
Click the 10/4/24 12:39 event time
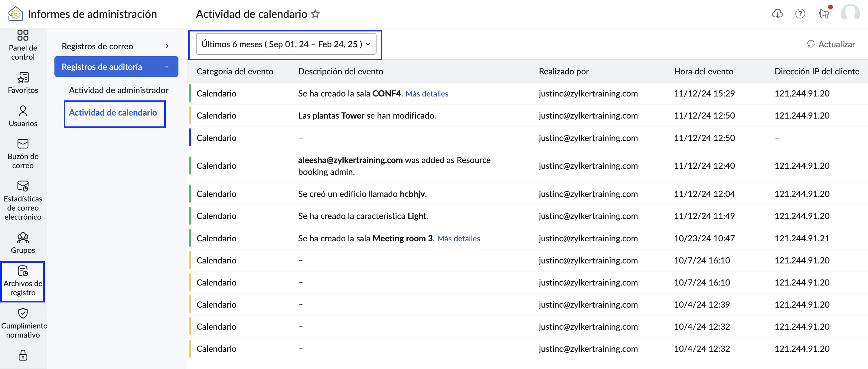point(702,305)
